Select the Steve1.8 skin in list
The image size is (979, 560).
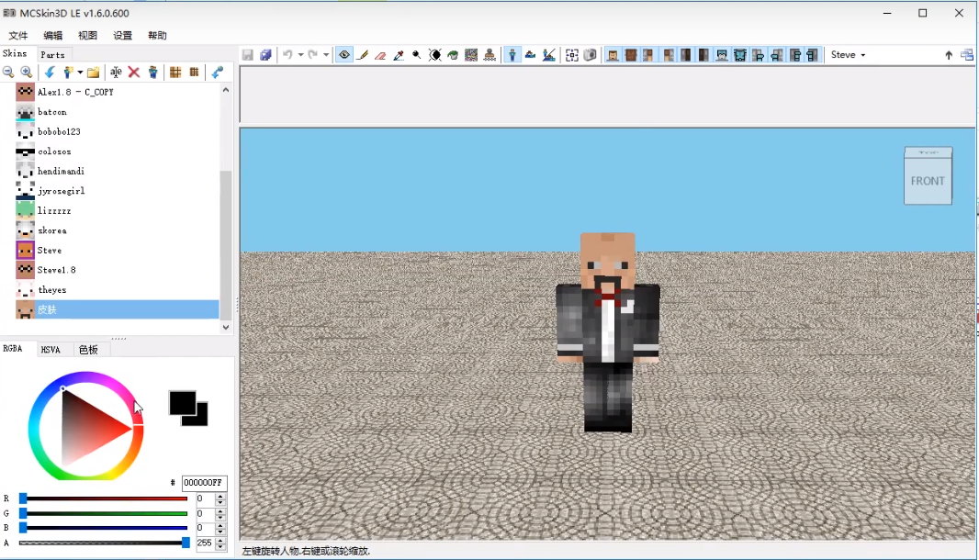click(x=56, y=270)
